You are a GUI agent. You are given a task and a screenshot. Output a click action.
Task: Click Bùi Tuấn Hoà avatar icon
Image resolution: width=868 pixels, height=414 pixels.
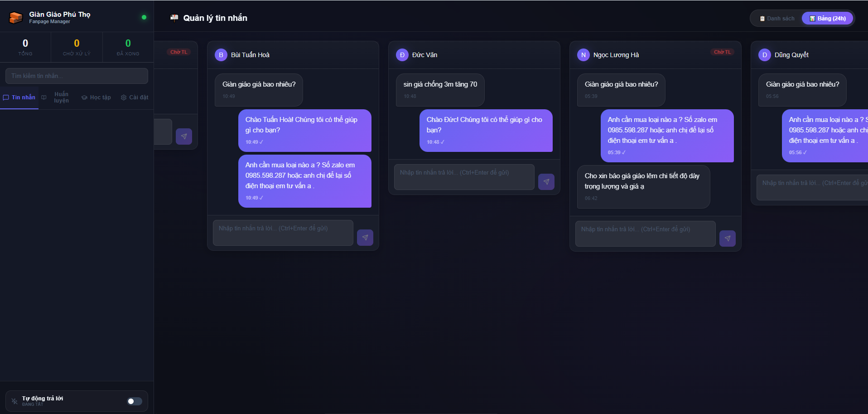(221, 55)
